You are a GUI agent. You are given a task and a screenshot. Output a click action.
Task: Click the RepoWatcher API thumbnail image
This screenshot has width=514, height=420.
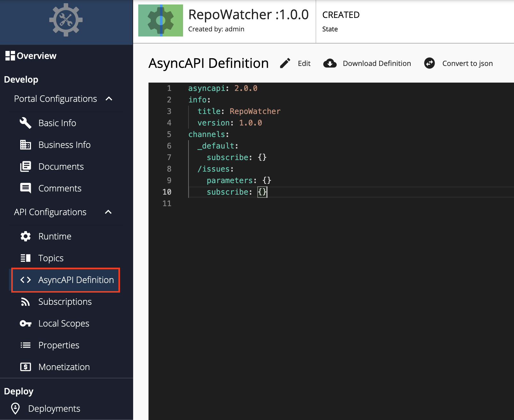click(161, 20)
